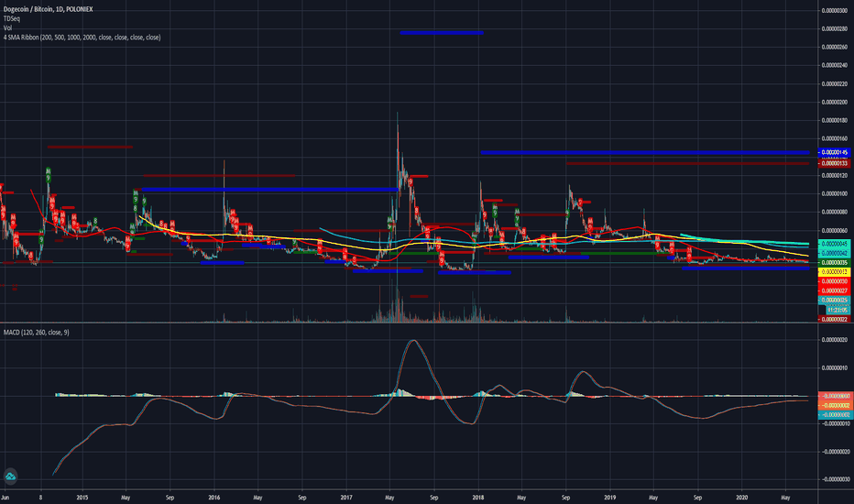Click the dark red 0.00000133 price tag
Viewport: 854px width, 504px height.
click(834, 163)
